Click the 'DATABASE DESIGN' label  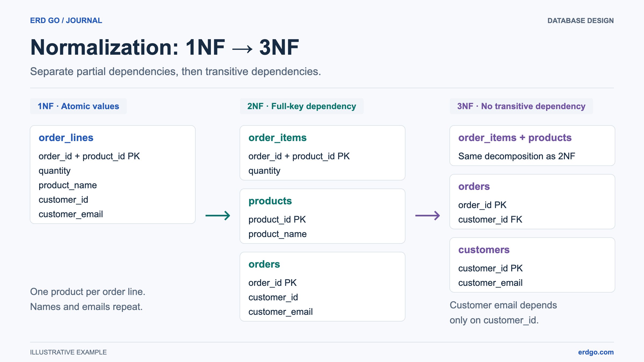580,21
